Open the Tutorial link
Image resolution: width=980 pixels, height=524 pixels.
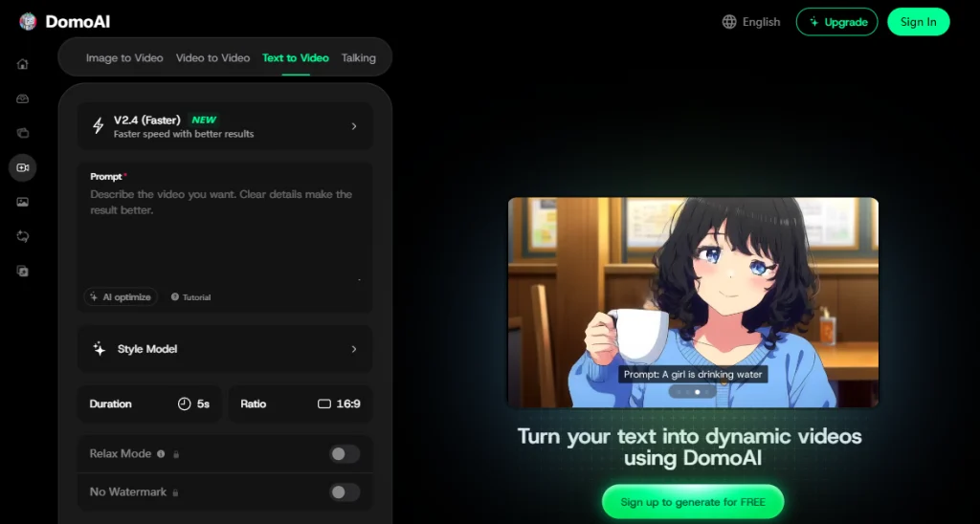click(191, 297)
